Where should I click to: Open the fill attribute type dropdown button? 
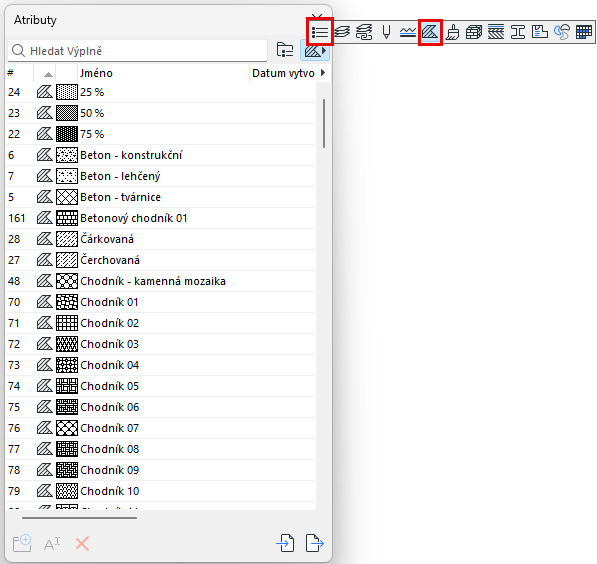pos(315,50)
